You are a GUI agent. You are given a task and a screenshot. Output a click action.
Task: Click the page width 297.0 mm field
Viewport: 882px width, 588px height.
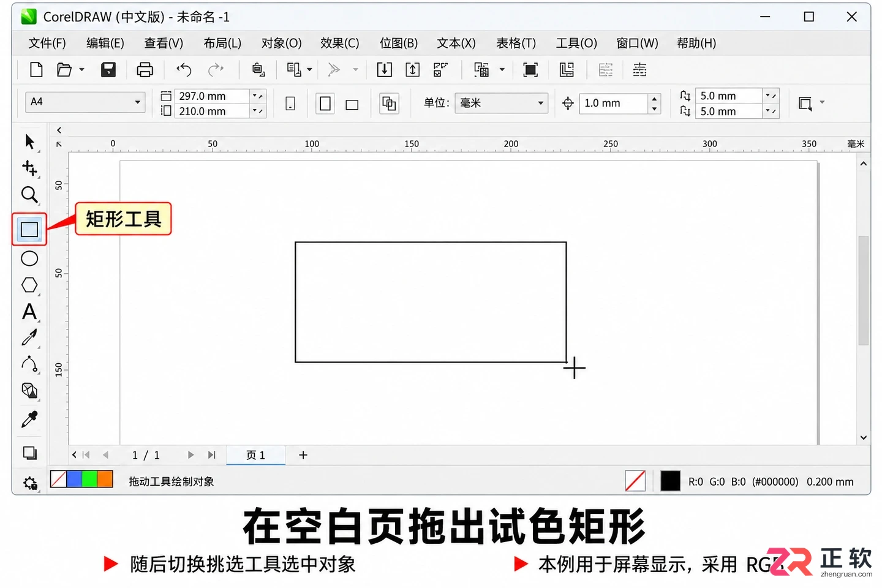(213, 96)
